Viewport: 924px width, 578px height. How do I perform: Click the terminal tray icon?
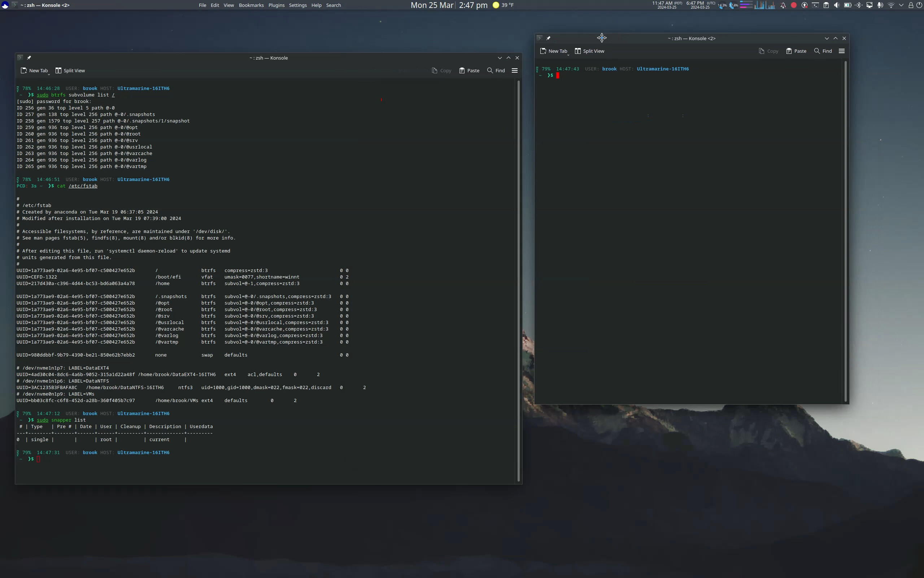pyautogui.click(x=815, y=5)
